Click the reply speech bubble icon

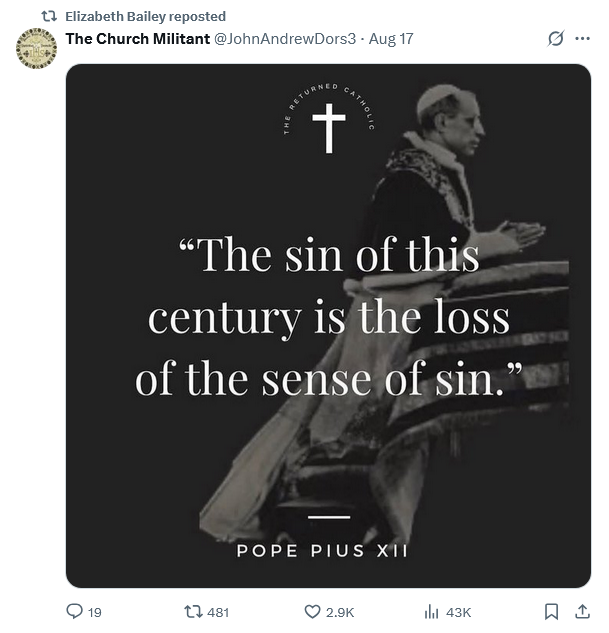(x=74, y=611)
